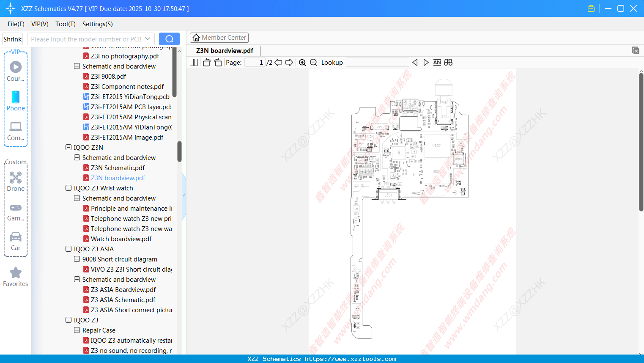This screenshot has width=644, height=363.
Task: Click the document viewer vertical scrollbar thumb
Action: (641, 142)
